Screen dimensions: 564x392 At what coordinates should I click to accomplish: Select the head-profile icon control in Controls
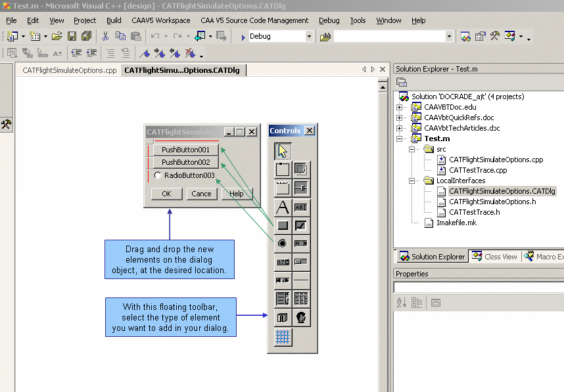301,318
